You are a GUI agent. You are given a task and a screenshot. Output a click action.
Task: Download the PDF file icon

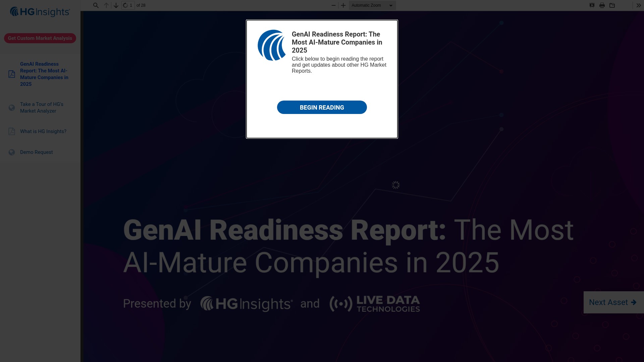coord(612,5)
